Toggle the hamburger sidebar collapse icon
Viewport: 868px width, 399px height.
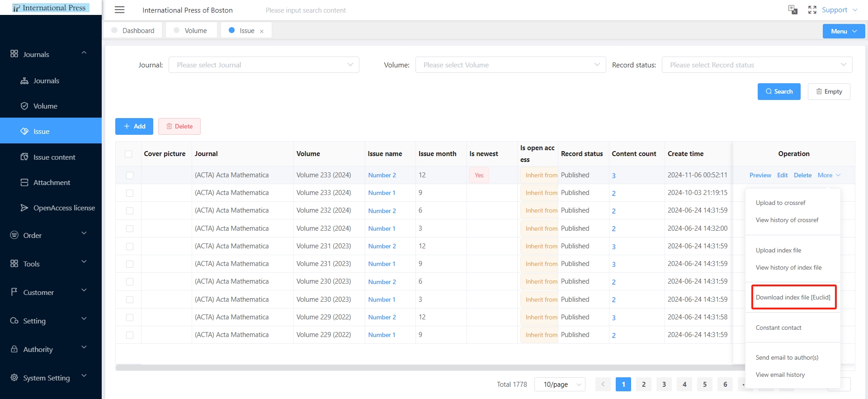point(120,10)
